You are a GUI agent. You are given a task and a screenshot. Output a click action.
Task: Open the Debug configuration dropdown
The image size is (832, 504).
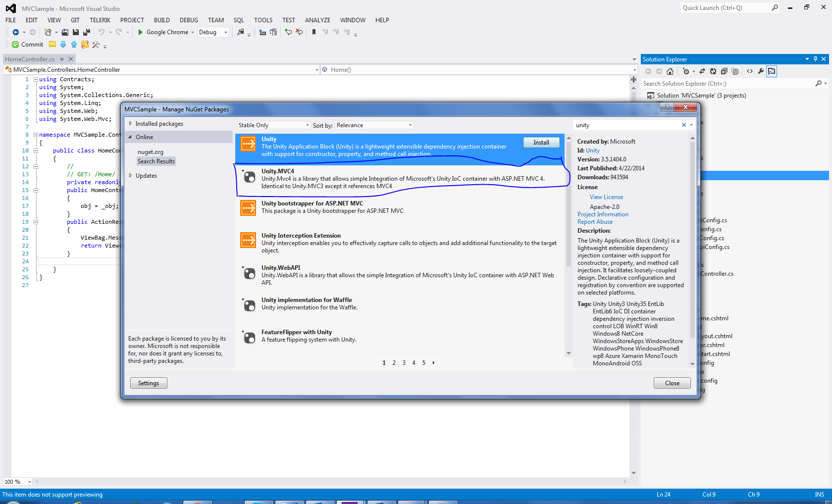pos(213,32)
